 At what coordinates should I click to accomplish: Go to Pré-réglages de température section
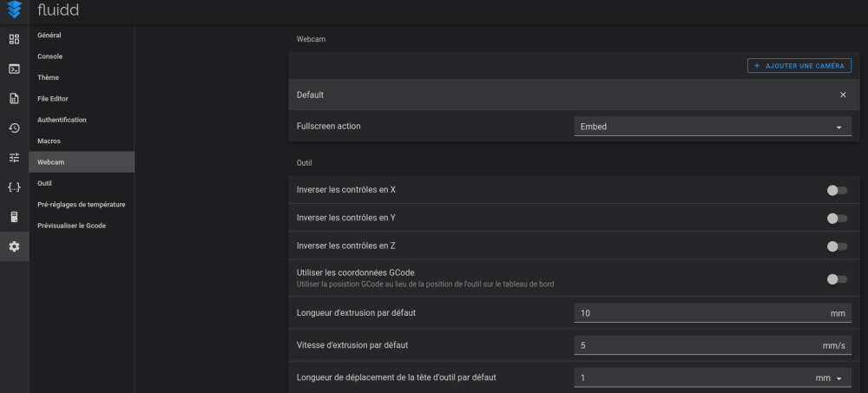pyautogui.click(x=82, y=204)
